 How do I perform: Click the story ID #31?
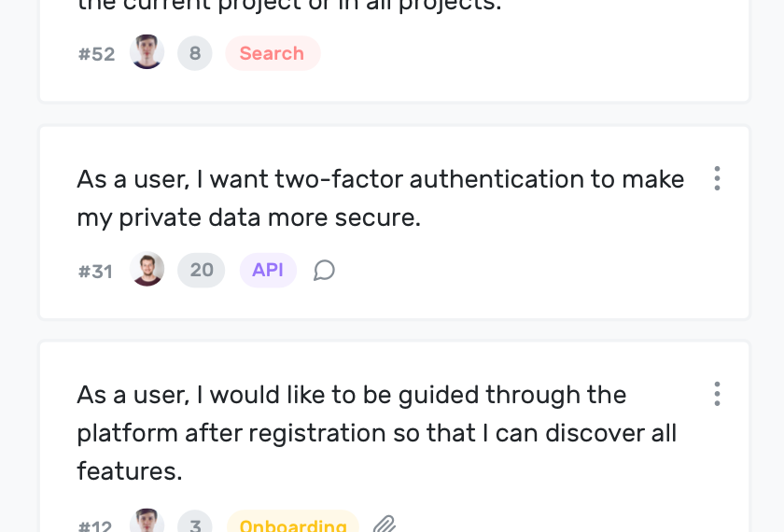click(x=95, y=272)
